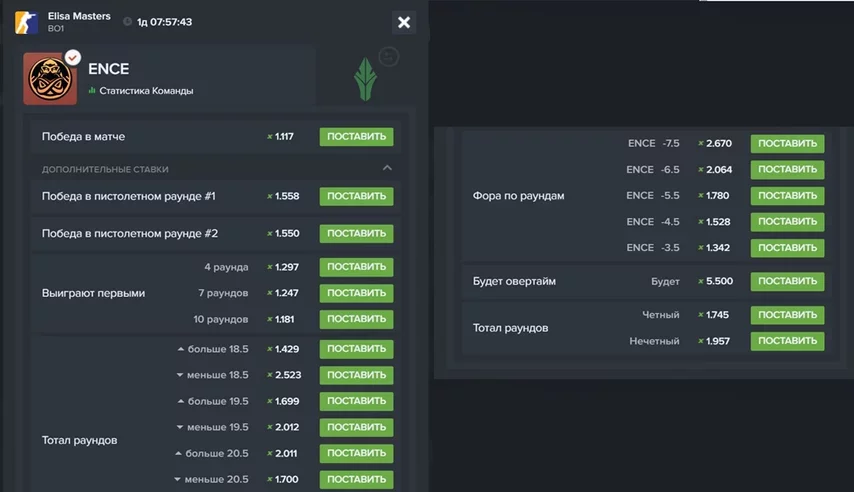Close the betting panel with X

click(404, 22)
